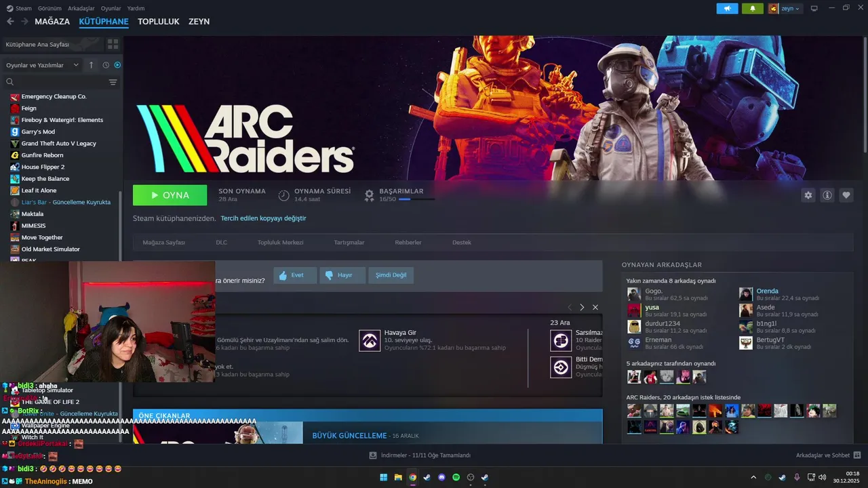Open İndirmeler downloads status

pyautogui.click(x=420, y=455)
